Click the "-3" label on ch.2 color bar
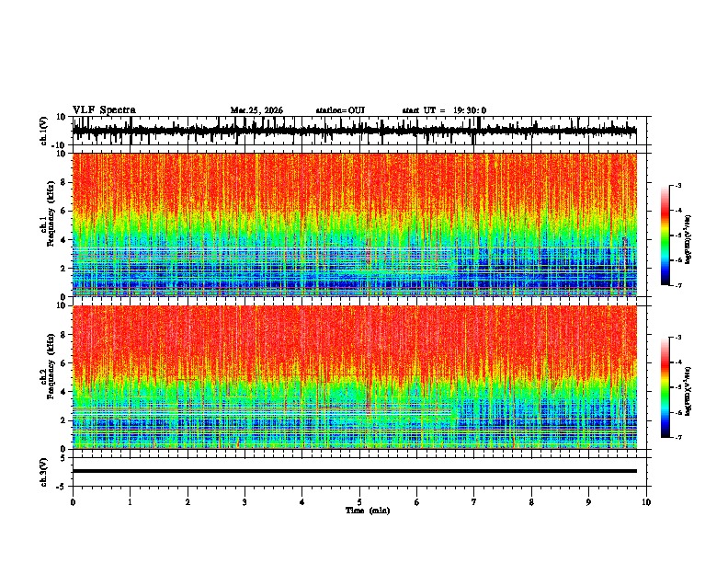This screenshot has height=563, width=728. tap(677, 338)
